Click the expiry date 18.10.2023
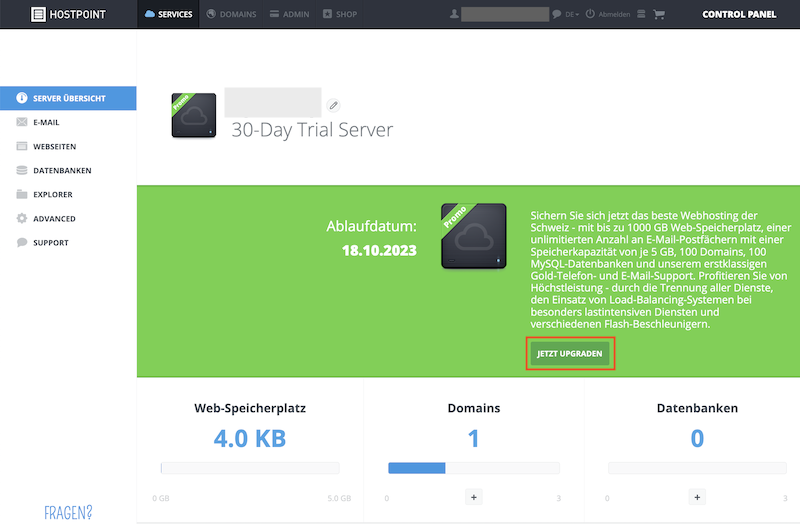The width and height of the screenshot is (800, 524). (379, 251)
